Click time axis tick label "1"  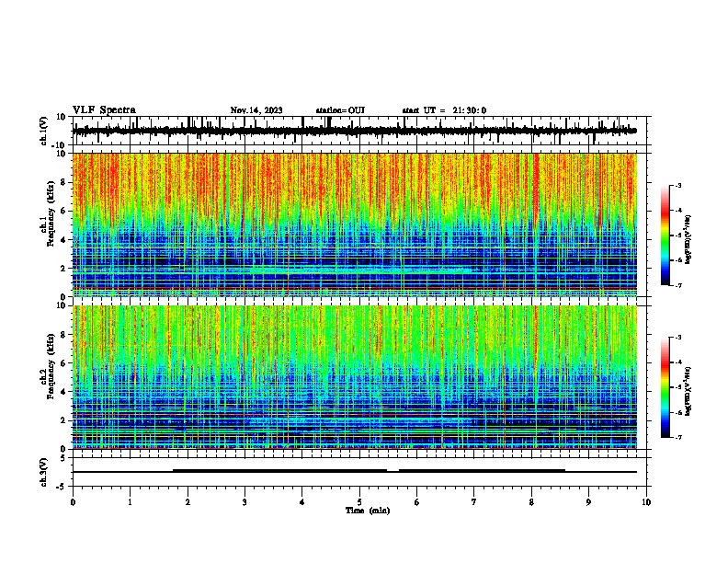tap(130, 502)
